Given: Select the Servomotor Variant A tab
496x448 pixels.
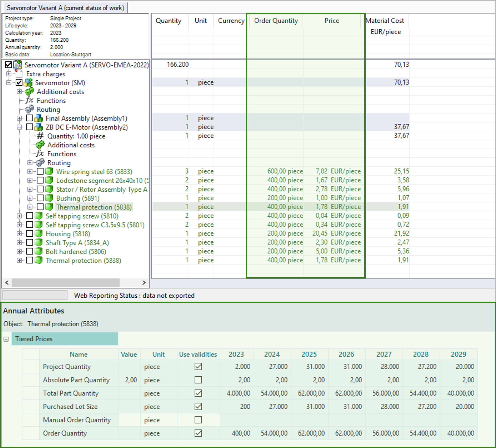Looking at the screenshot, I should pos(65,8).
